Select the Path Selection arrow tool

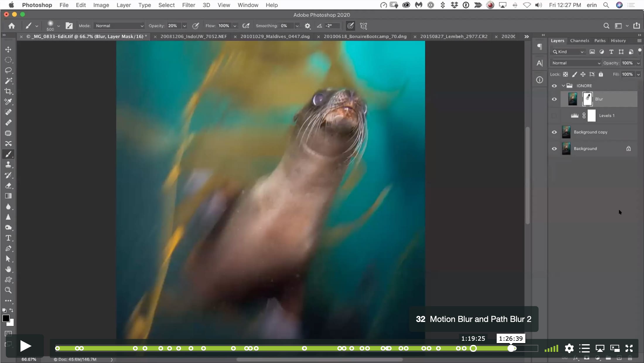pos(8,259)
